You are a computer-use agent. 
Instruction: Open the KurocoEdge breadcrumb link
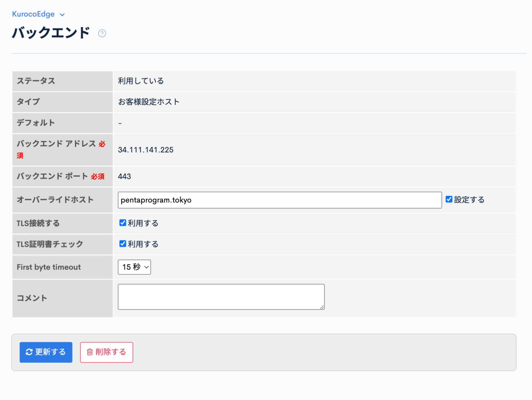tap(33, 14)
